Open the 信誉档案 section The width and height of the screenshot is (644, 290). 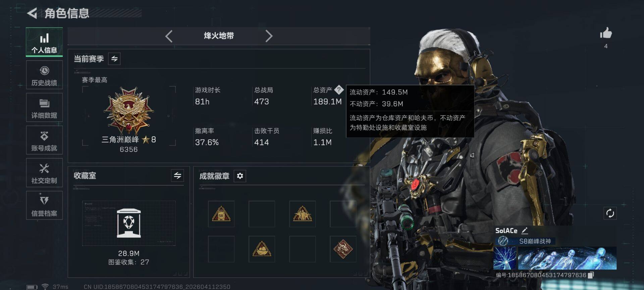(x=44, y=205)
